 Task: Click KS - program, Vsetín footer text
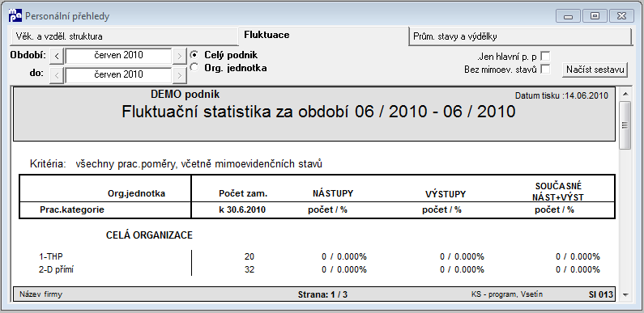click(507, 294)
